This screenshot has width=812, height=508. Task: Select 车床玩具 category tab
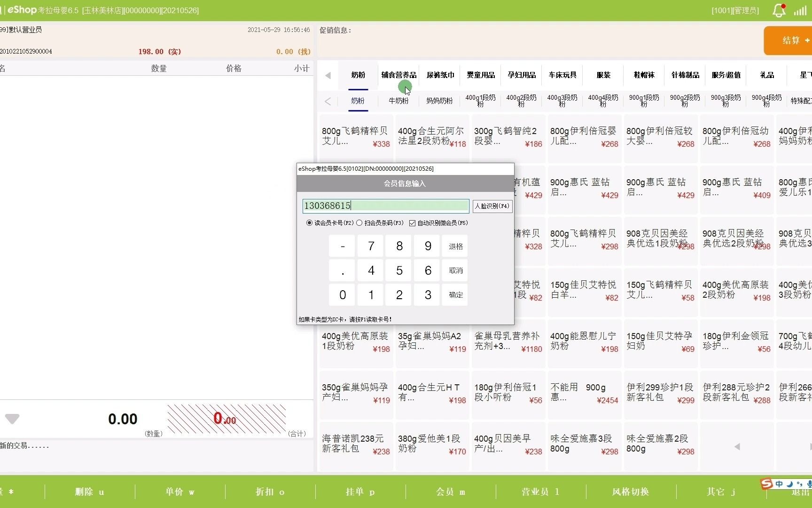coord(562,75)
